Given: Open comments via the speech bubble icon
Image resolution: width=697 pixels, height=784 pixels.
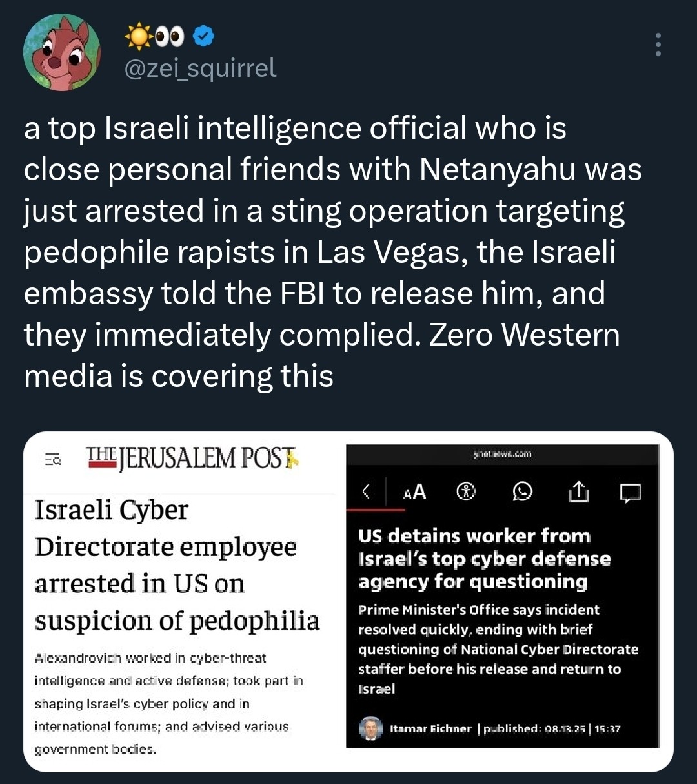Looking at the screenshot, I should (x=631, y=493).
